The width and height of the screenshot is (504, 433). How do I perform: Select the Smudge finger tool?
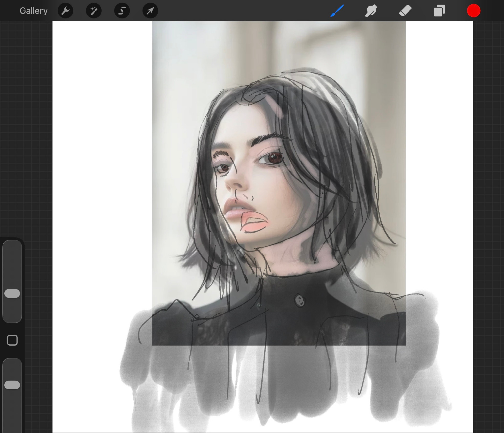[x=371, y=11]
